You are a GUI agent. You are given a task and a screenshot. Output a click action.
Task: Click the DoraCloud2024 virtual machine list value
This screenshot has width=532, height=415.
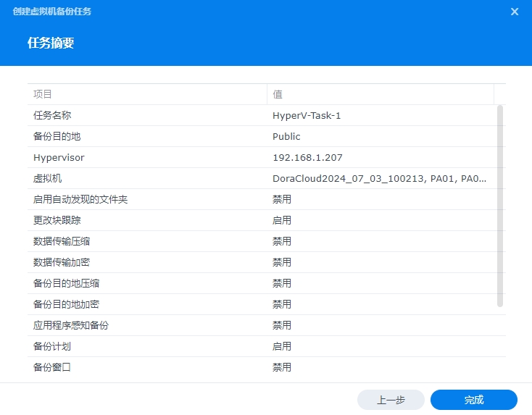tap(379, 179)
